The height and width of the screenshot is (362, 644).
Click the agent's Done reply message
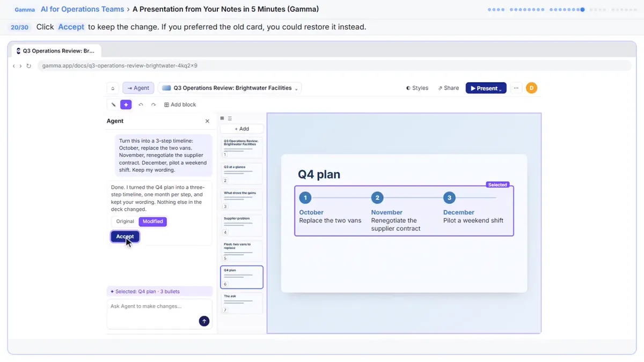coord(159,198)
